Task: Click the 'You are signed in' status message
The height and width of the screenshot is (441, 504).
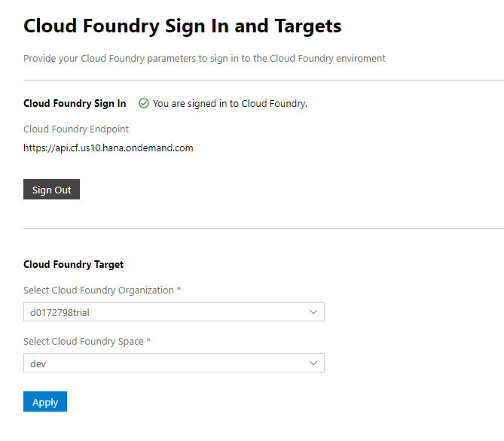Action: click(x=230, y=104)
